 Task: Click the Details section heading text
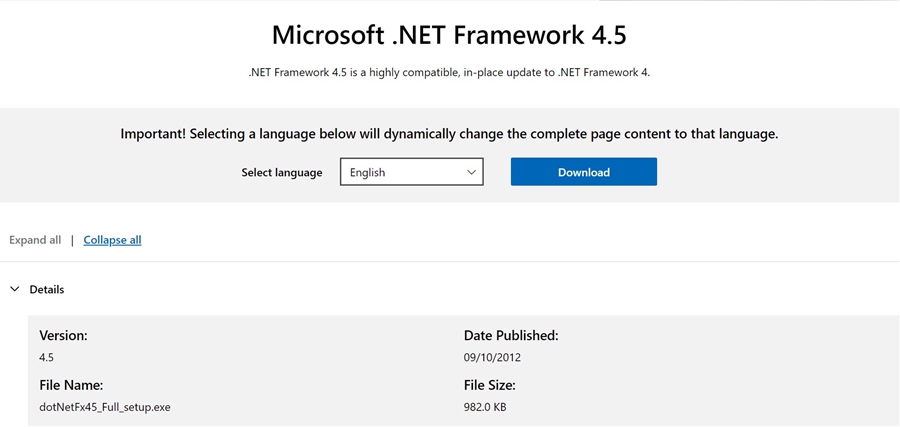47,289
